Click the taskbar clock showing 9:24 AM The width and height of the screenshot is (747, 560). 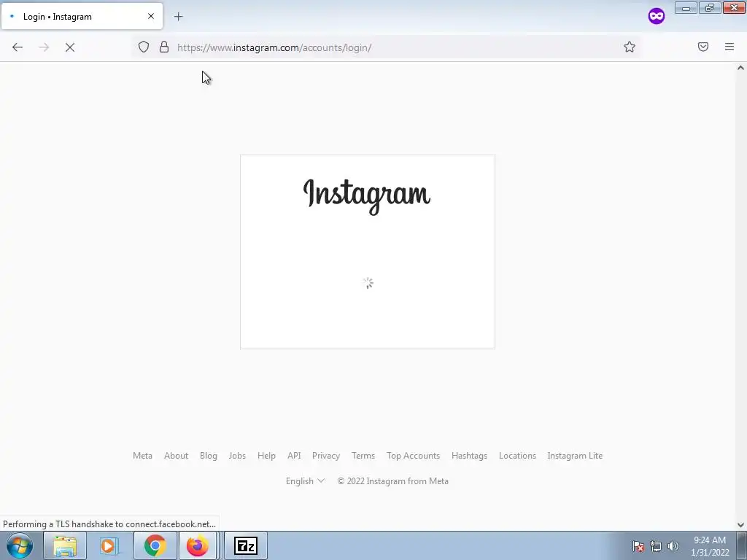pyautogui.click(x=710, y=546)
